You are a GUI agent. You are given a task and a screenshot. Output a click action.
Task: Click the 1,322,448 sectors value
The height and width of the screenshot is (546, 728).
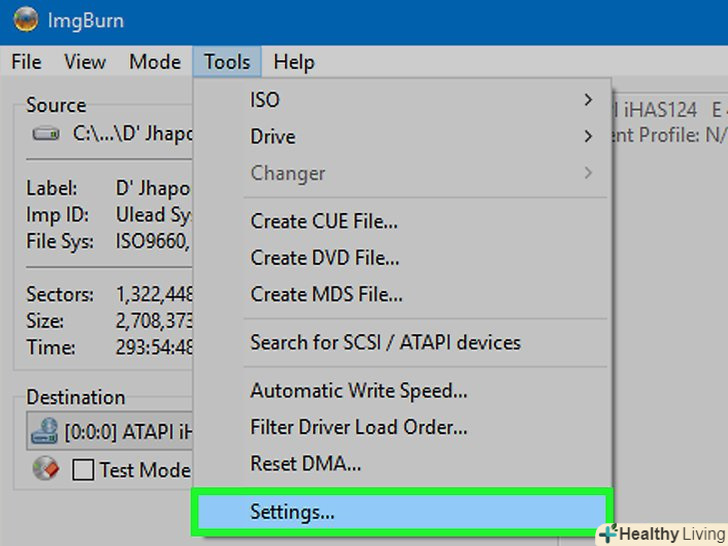pyautogui.click(x=154, y=294)
